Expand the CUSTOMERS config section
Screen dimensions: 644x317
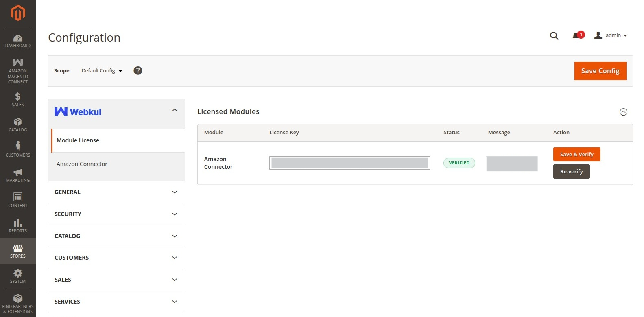pos(116,258)
